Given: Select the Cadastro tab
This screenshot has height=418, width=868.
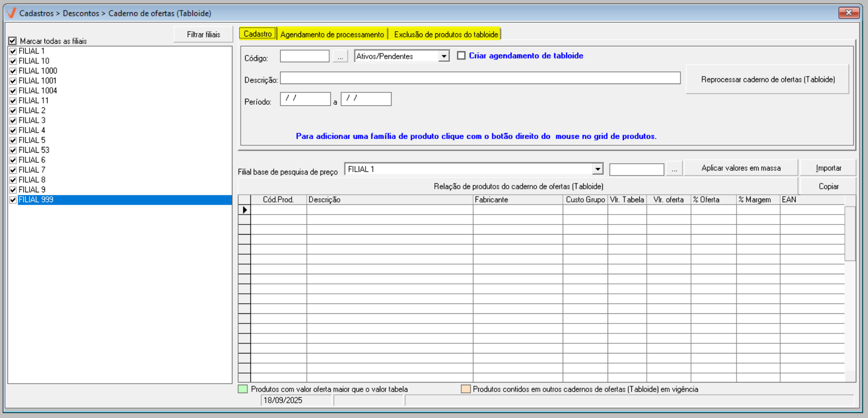Looking at the screenshot, I should pyautogui.click(x=258, y=34).
